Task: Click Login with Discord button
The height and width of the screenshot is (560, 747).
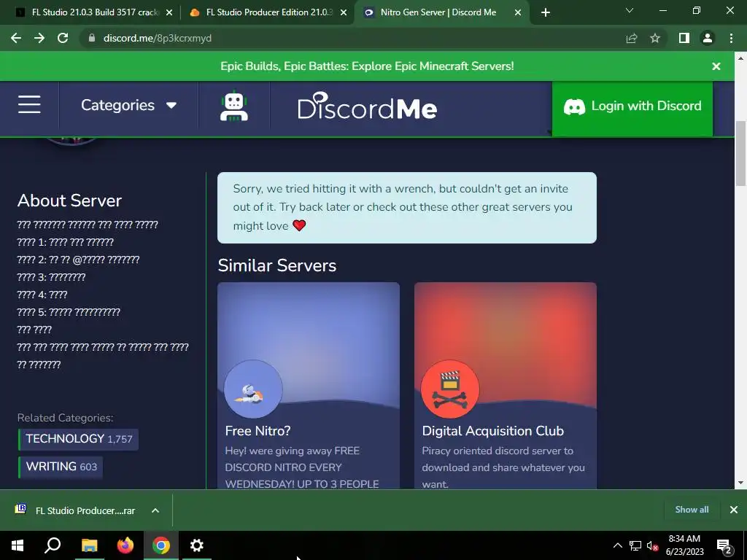Action: click(x=632, y=108)
